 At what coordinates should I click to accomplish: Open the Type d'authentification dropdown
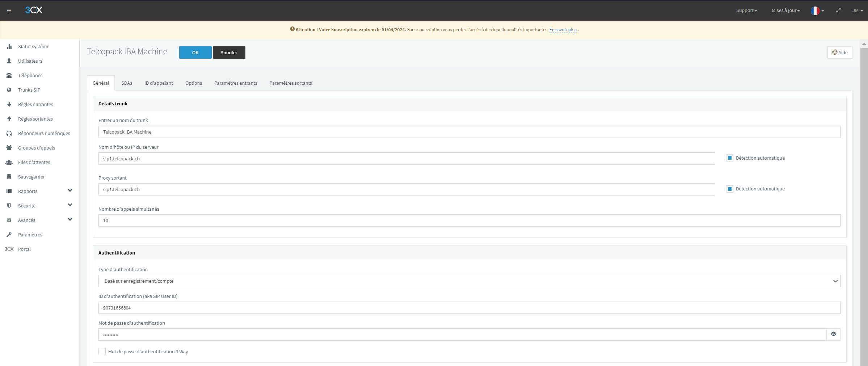(x=469, y=281)
